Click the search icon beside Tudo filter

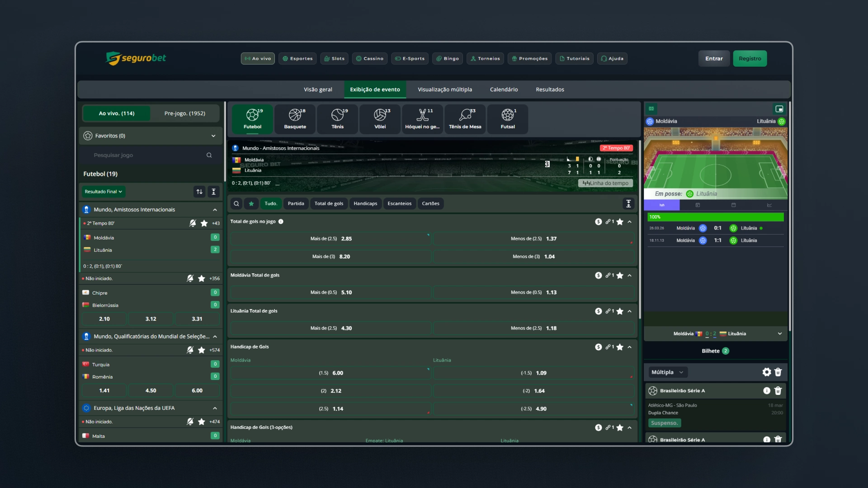[x=236, y=204]
